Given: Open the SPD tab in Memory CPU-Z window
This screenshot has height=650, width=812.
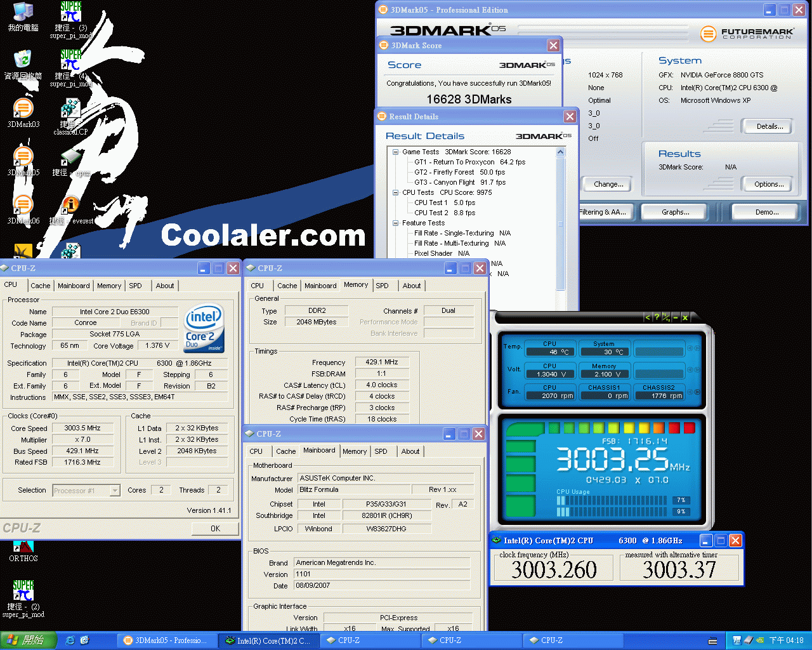Looking at the screenshot, I should [382, 286].
